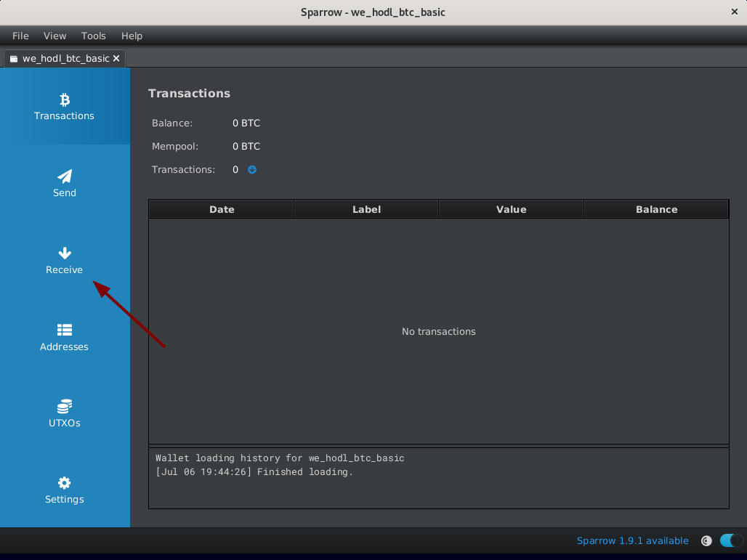Click the 0 BTC Mempool value

click(x=246, y=146)
